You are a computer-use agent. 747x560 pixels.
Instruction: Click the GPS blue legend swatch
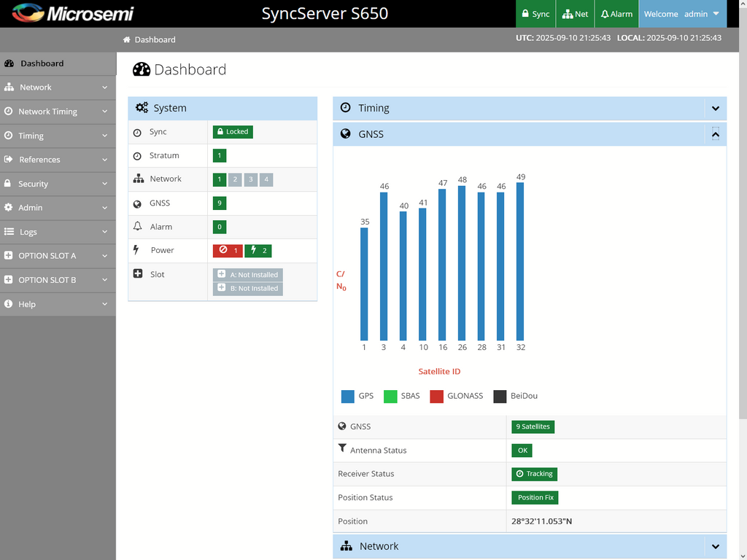tap(348, 396)
